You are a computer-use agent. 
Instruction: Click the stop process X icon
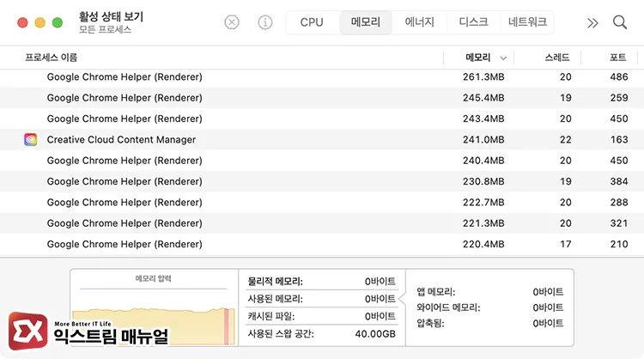(x=232, y=22)
